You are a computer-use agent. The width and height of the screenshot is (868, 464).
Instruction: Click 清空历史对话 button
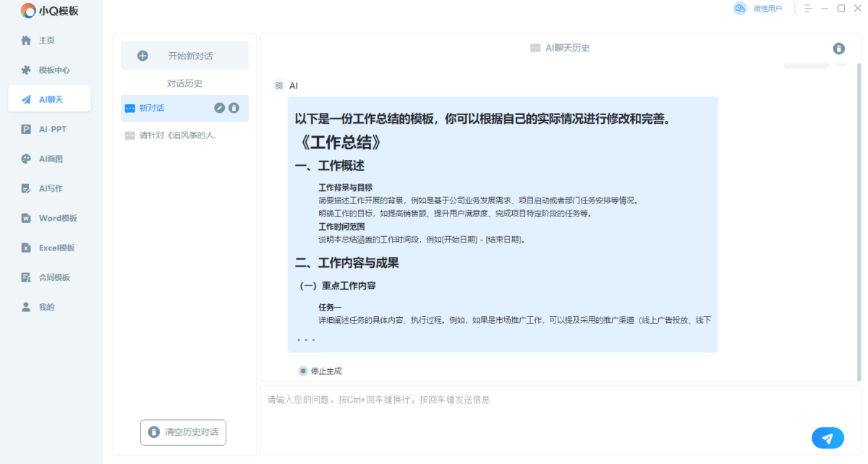point(183,432)
